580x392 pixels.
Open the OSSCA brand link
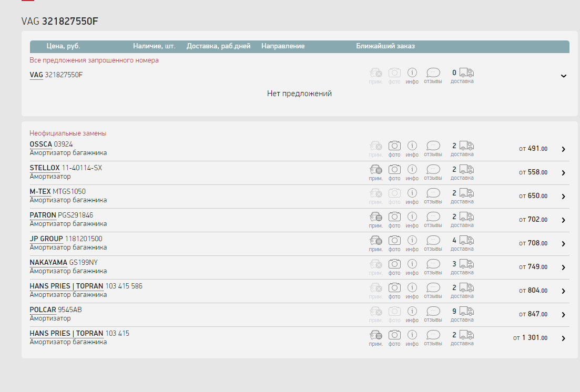point(40,144)
